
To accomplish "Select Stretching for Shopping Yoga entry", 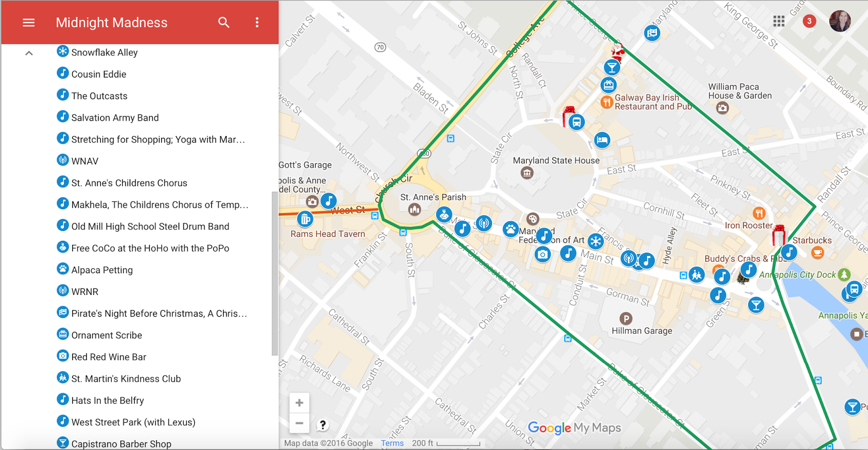I will 151,139.
